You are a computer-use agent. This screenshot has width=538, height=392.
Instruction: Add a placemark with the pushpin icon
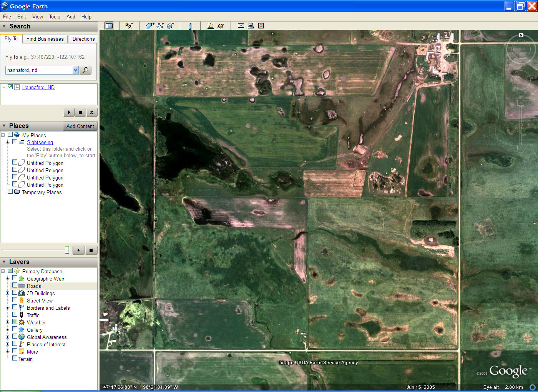tap(129, 26)
